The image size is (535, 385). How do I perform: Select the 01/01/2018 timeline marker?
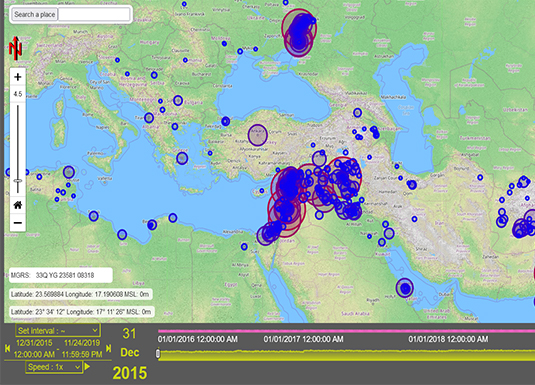point(448,339)
